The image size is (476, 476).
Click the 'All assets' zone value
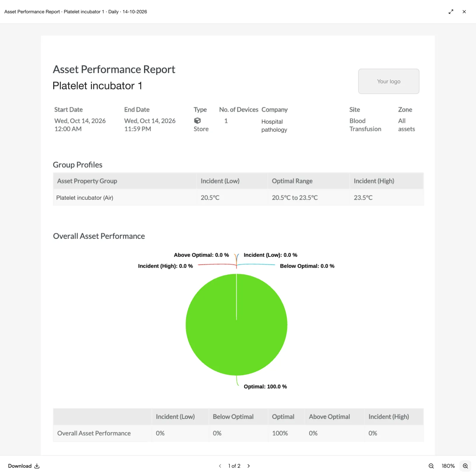[x=406, y=125]
